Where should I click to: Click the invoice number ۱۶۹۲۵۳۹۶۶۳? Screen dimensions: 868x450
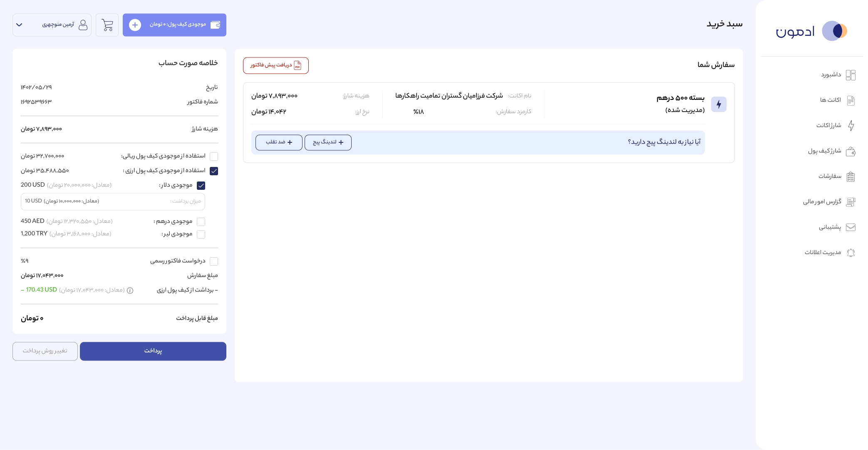[x=36, y=102]
